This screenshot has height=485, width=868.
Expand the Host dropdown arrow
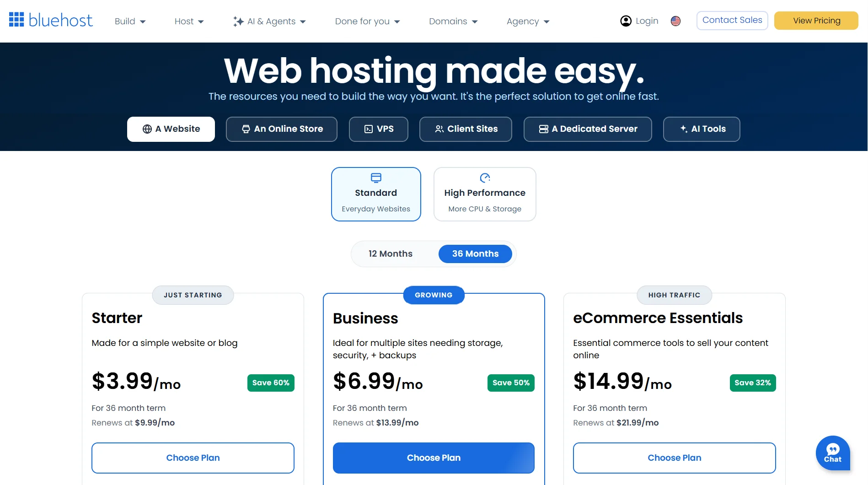click(x=201, y=22)
